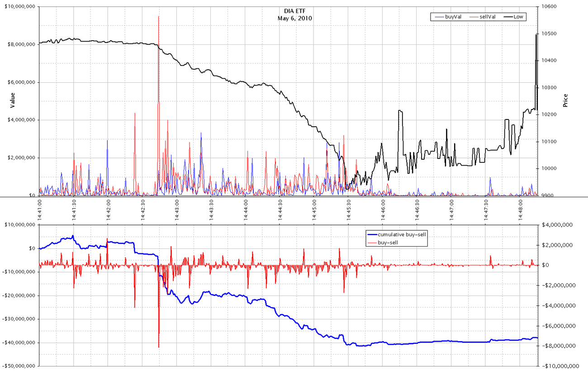
Task: Click the 14:41:30 time axis label
Action: pyautogui.click(x=74, y=210)
